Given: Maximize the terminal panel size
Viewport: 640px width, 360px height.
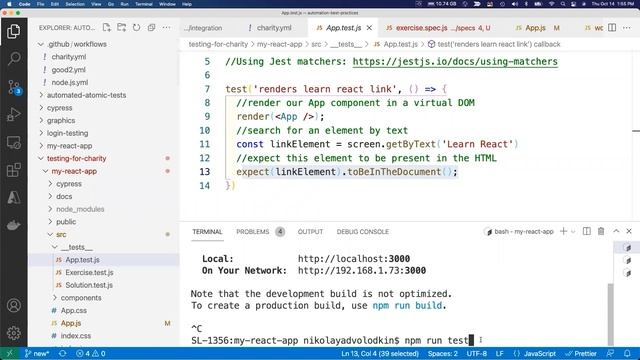Looking at the screenshot, I should 616,231.
